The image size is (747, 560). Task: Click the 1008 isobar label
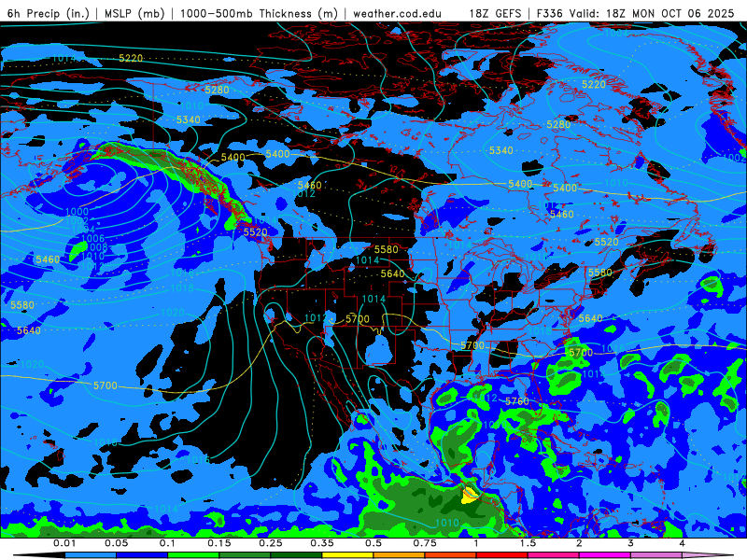point(98,247)
